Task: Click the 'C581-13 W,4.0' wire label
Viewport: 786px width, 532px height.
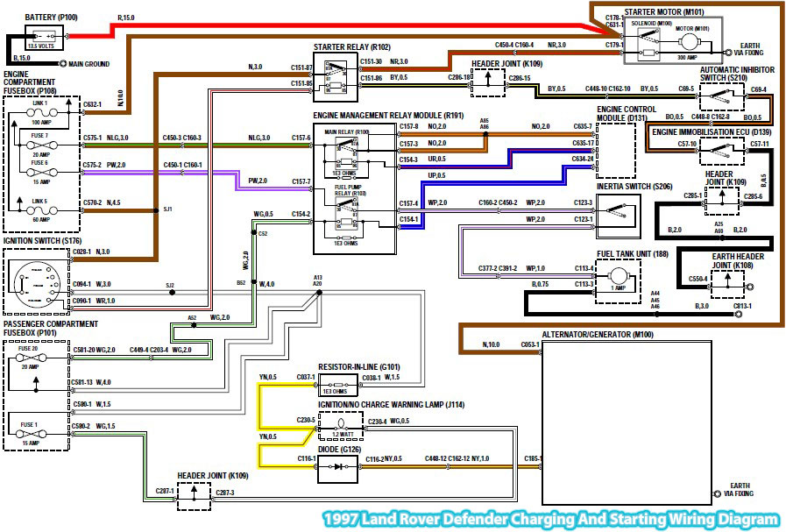Action: tap(91, 382)
